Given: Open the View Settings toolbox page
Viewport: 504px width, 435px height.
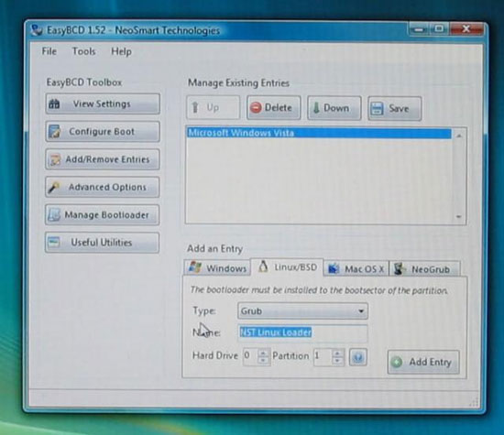Looking at the screenshot, I should (103, 103).
